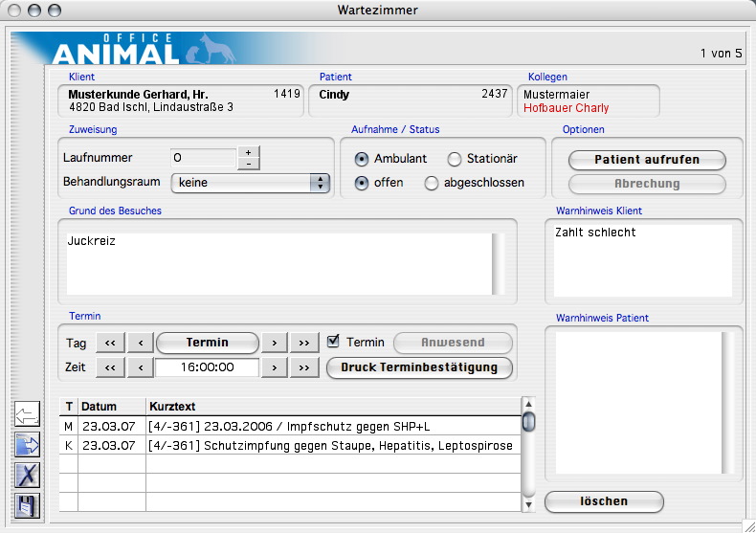756x533 pixels.
Task: Click the Zeit field showing 16:00:00
Action: click(208, 367)
